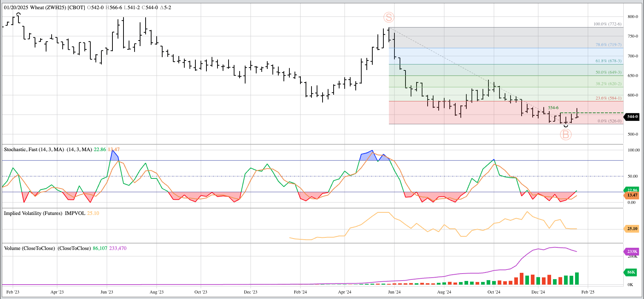Click the green 554-6 resistance level label
The height and width of the screenshot is (299, 644).
(x=553, y=108)
